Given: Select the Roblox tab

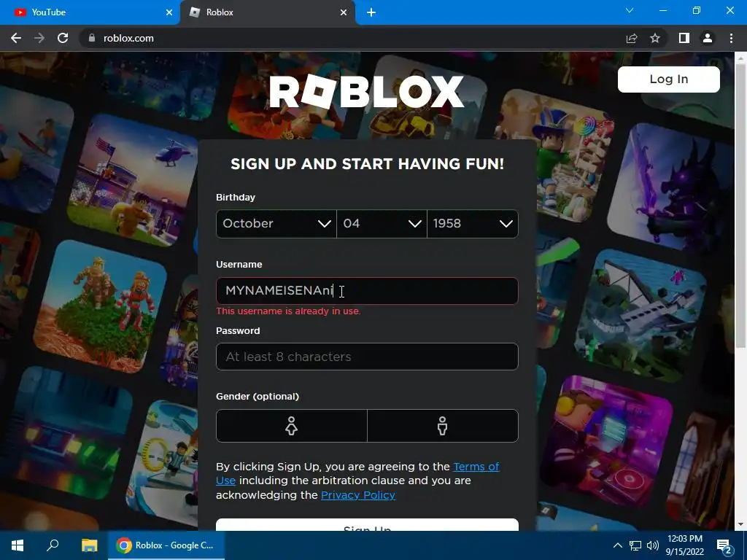Looking at the screenshot, I should pyautogui.click(x=267, y=12).
